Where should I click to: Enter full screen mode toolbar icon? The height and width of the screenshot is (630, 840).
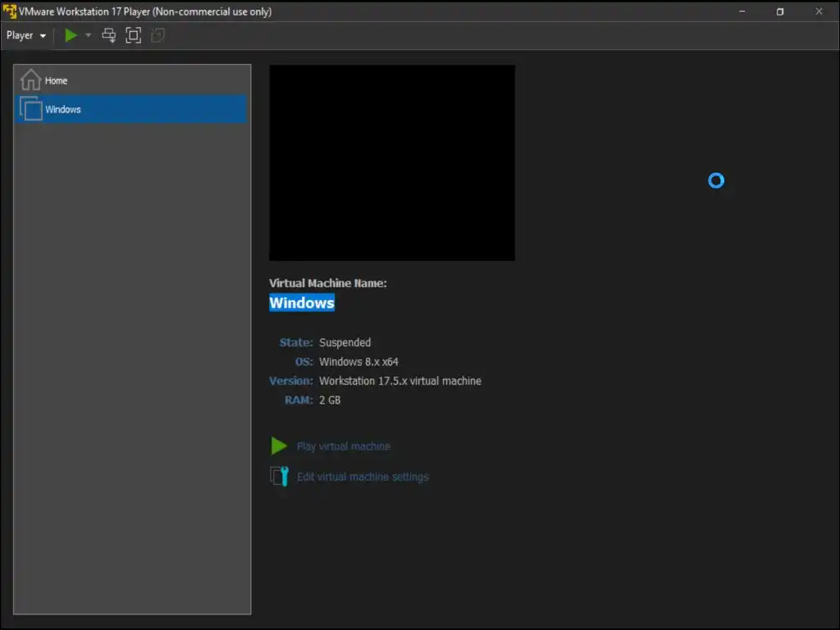134,35
